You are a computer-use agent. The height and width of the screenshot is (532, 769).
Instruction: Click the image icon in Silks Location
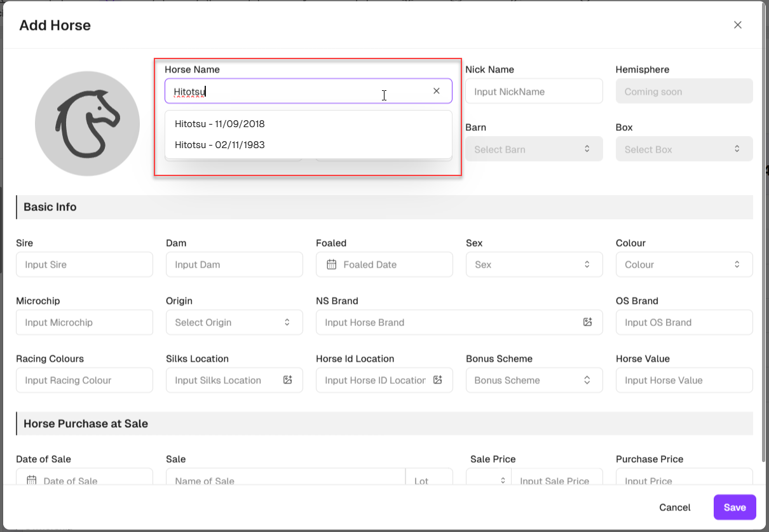click(x=288, y=380)
